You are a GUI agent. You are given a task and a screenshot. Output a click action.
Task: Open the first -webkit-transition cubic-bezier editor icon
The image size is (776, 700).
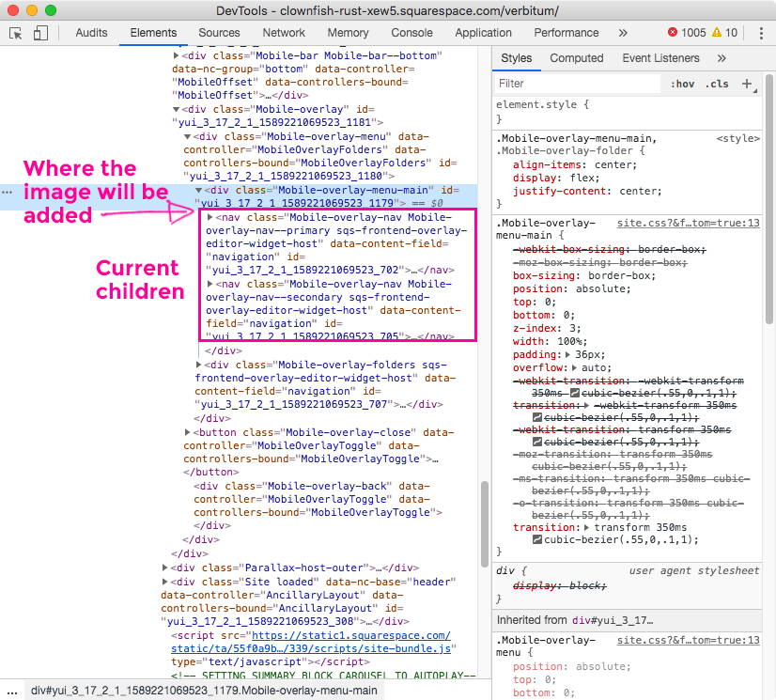[x=575, y=393]
